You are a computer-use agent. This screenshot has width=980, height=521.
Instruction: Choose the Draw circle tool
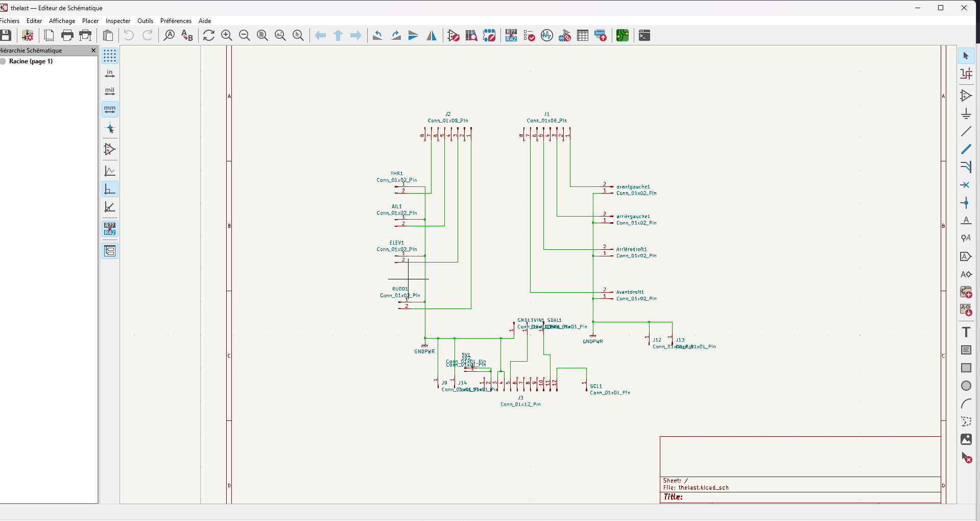point(966,386)
